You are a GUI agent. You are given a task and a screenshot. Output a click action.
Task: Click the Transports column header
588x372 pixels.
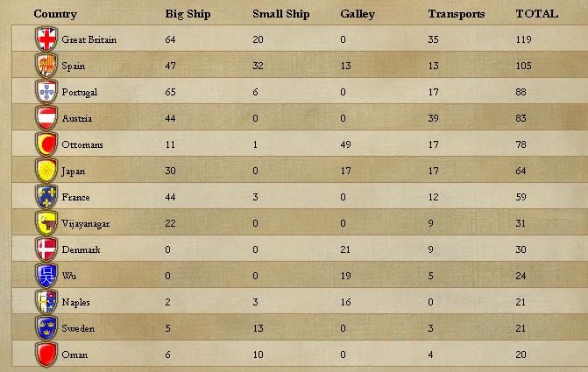(456, 14)
